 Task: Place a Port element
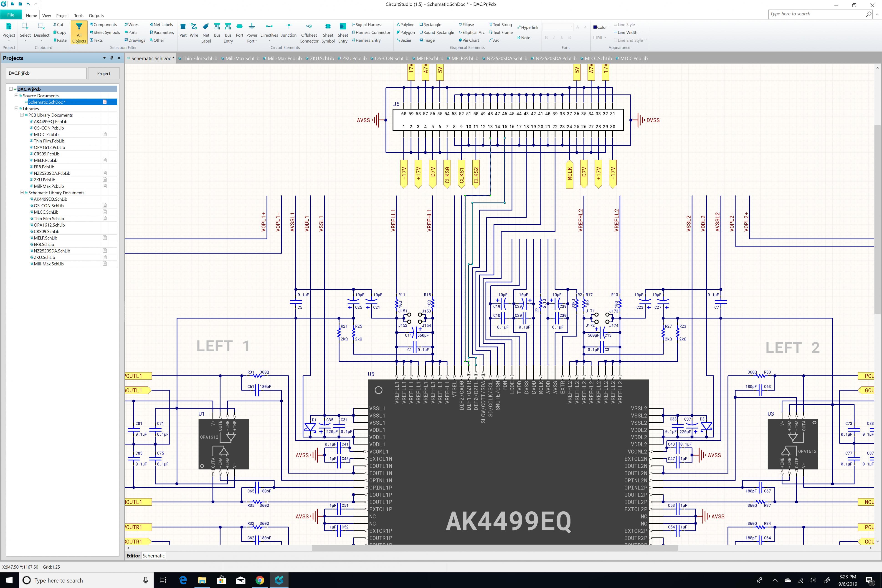239,30
